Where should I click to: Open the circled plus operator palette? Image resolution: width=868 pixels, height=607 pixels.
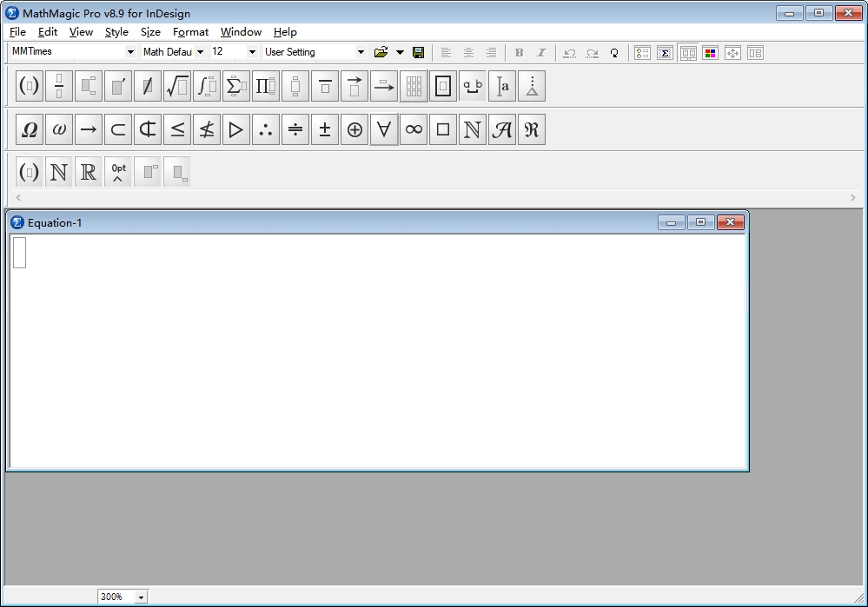pyautogui.click(x=354, y=129)
